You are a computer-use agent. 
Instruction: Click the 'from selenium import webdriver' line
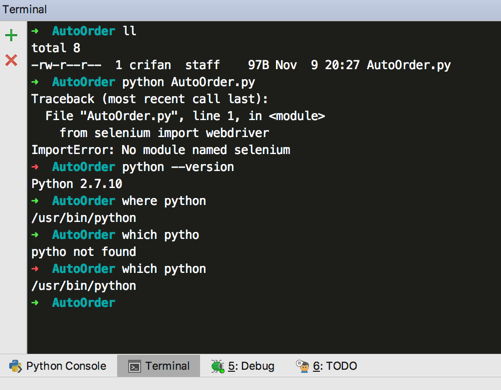click(x=164, y=133)
